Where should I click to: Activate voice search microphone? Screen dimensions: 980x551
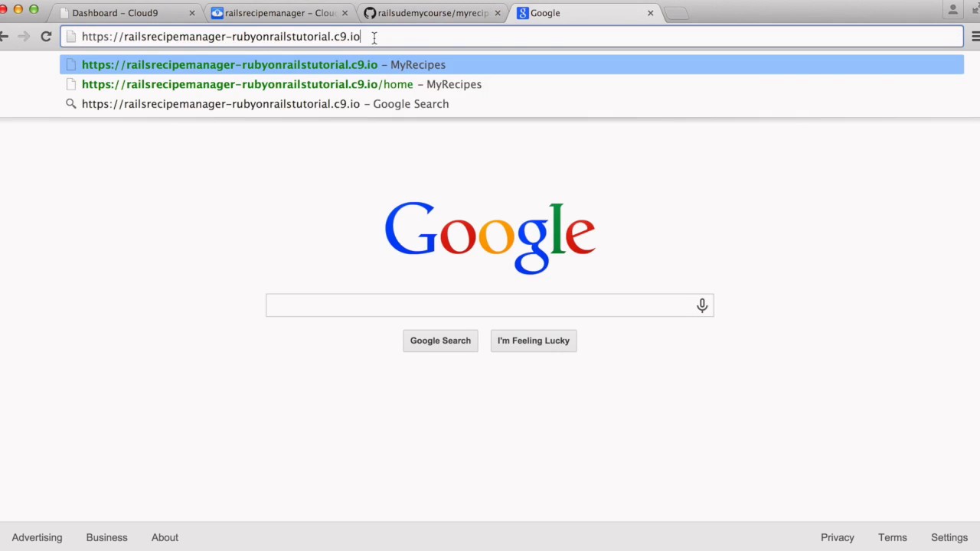pos(702,305)
